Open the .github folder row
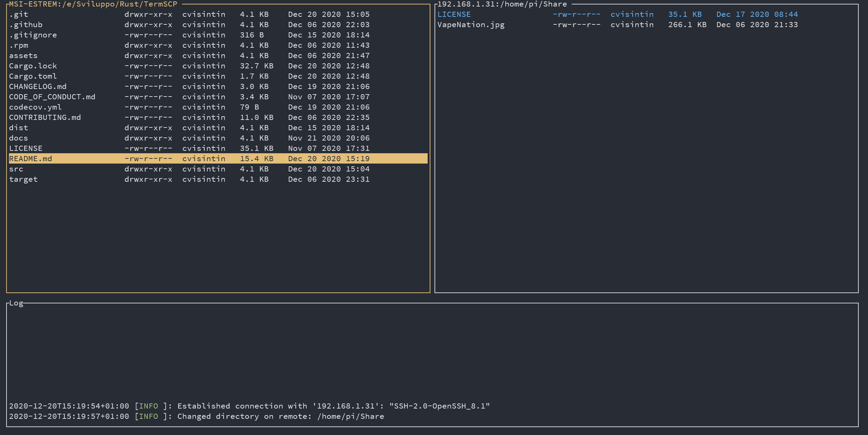This screenshot has height=435, width=868. (x=26, y=25)
